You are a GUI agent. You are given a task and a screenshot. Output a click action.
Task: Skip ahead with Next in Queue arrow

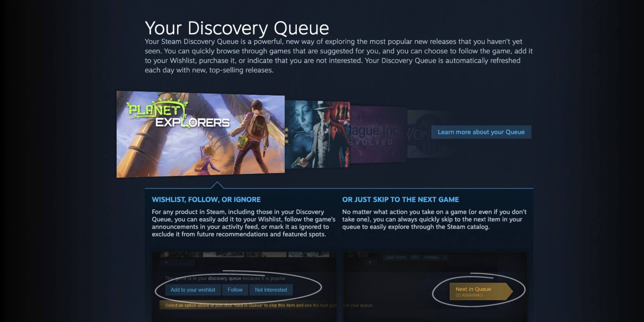click(x=481, y=291)
